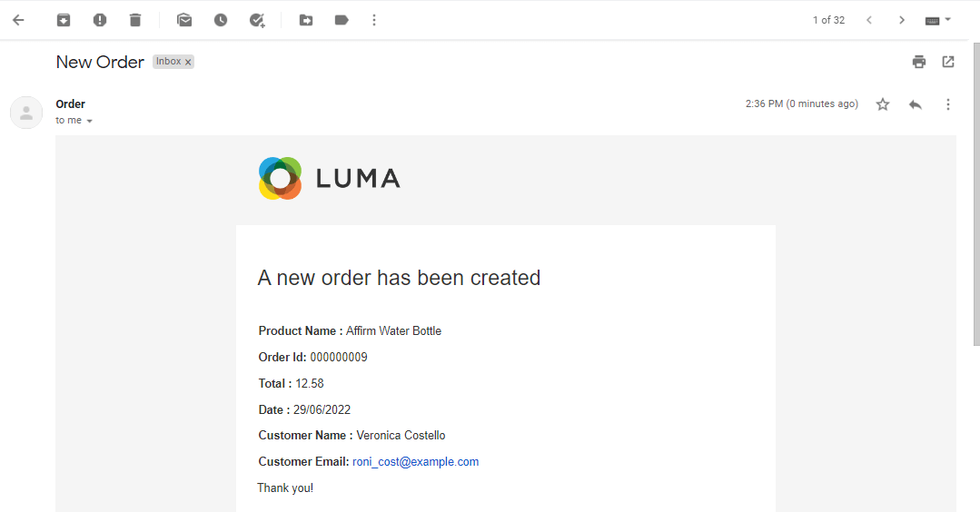Report this email as spam
The image size is (980, 512).
coord(100,20)
